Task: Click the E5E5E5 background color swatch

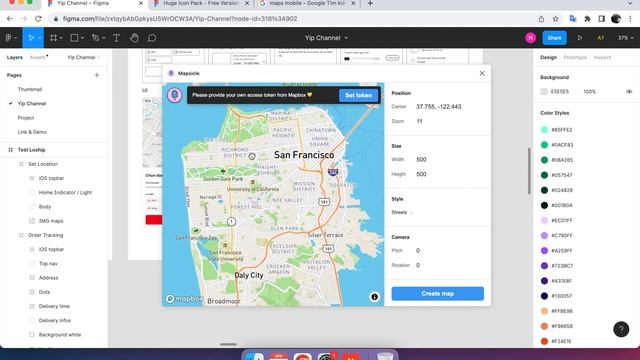Action: coord(544,92)
